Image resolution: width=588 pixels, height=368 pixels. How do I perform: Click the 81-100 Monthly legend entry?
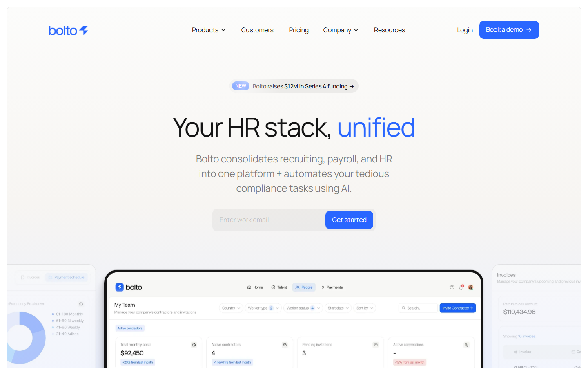67,314
